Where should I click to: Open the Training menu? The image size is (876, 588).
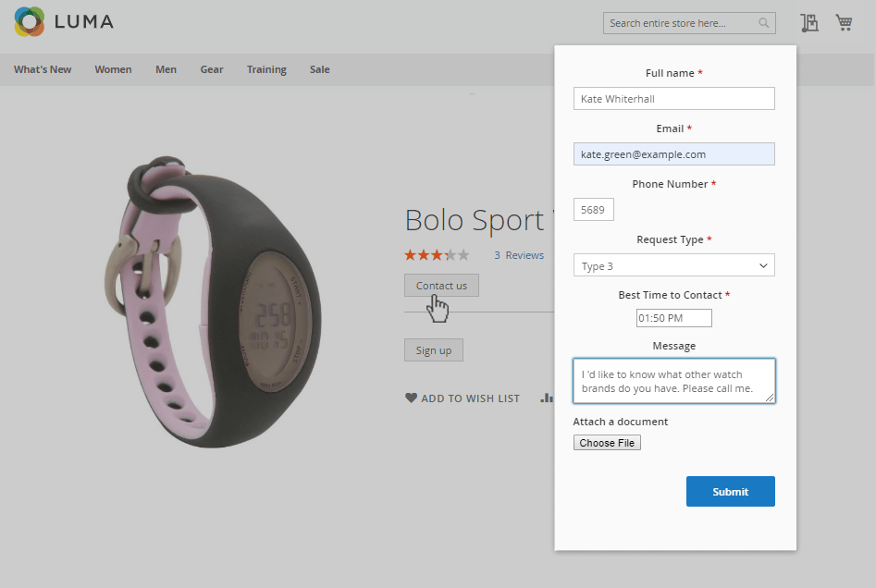tap(266, 69)
